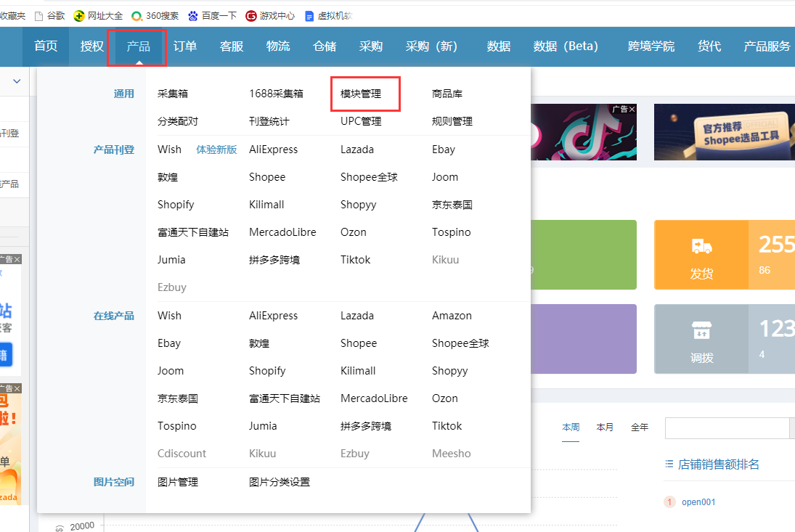Open the 授权 navigation tab

[91, 46]
